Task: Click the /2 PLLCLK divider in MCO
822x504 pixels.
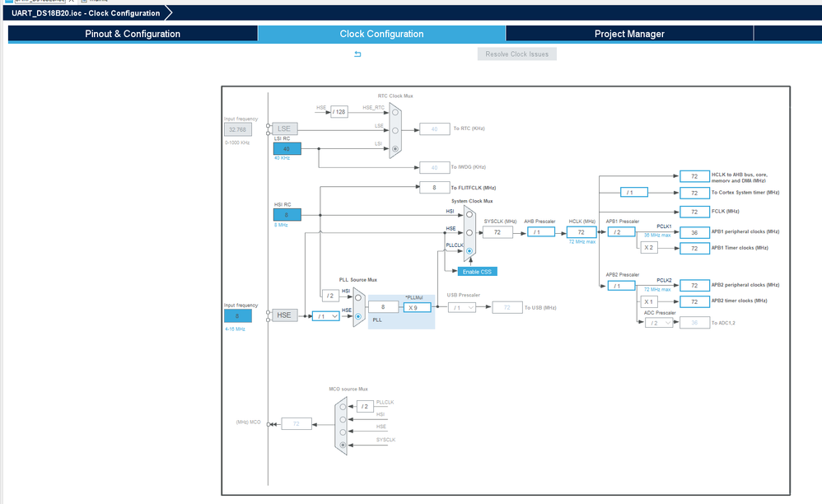Action: click(x=365, y=406)
